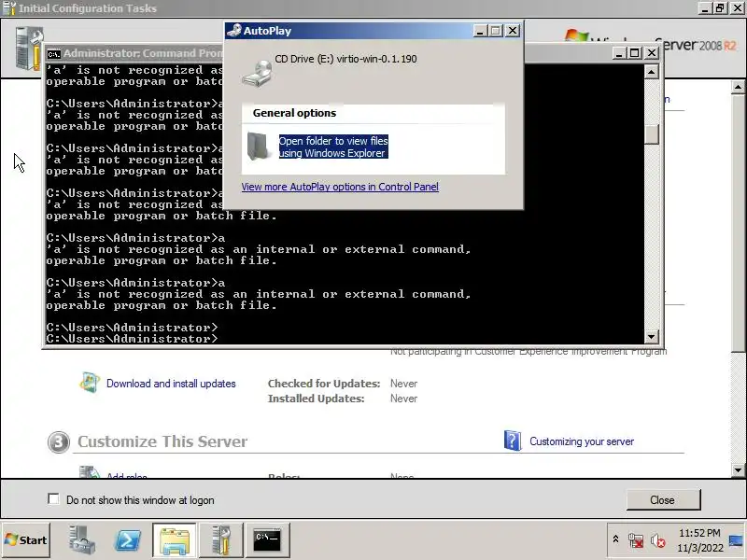Open folder to view files using Windows Explorer
Screen dimensions: 747x560
pyautogui.click(x=333, y=147)
